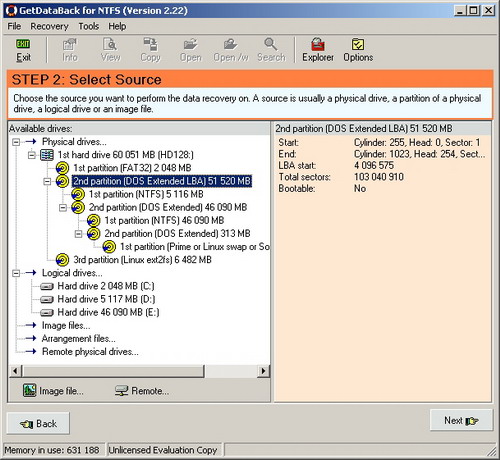This screenshot has height=460, width=500.
Task: Click the Remote... button
Action: pyautogui.click(x=142, y=391)
